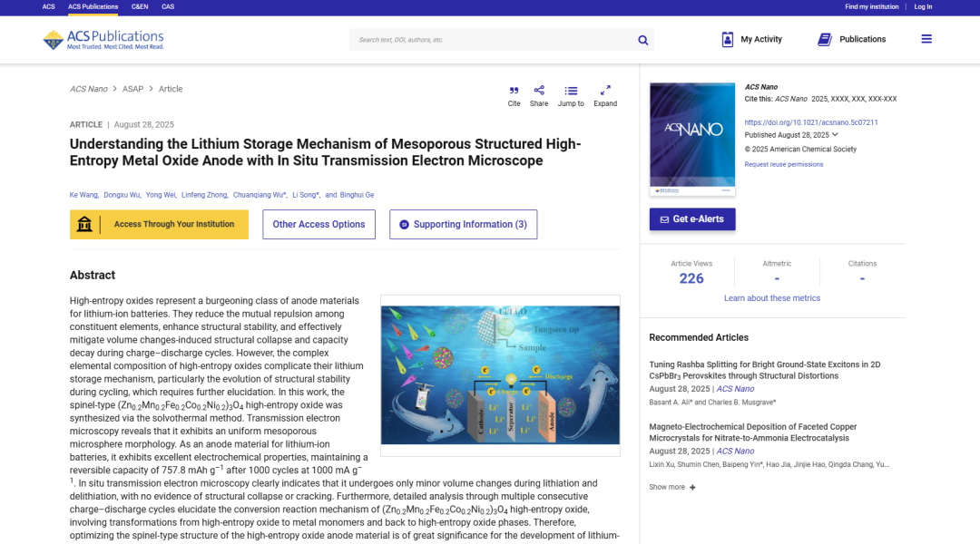
Task: Open the C&EN top tab
Action: [140, 7]
